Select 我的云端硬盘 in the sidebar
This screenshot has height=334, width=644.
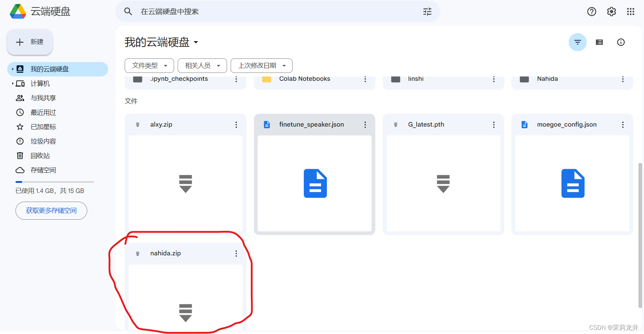click(58, 69)
